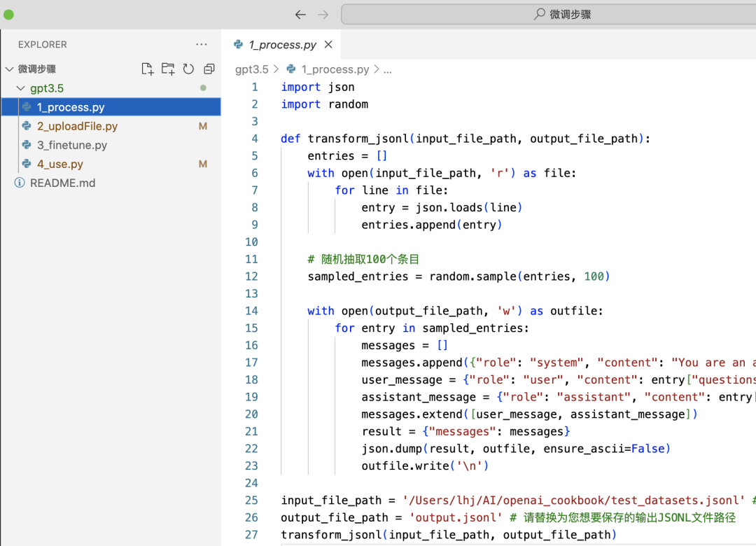Click 'for entry in sampled_entries:' on line 15

coord(431,328)
